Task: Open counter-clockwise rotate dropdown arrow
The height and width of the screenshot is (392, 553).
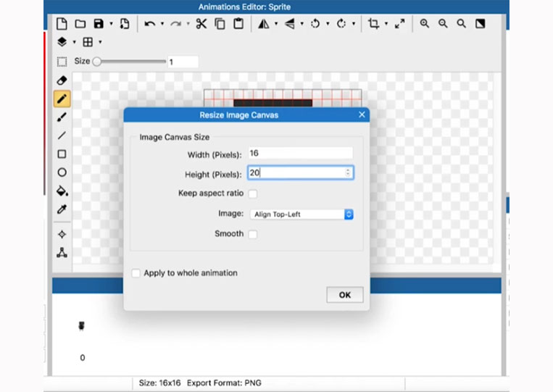Action: point(328,24)
